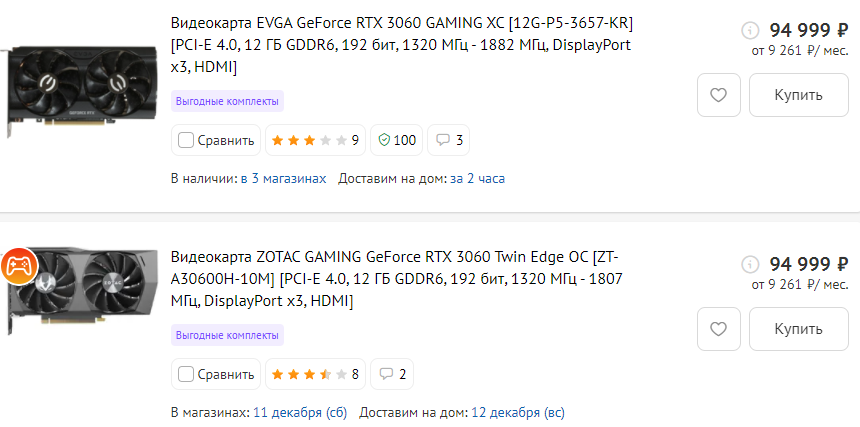Click the '11 декабря (сб)' store date link

(300, 412)
